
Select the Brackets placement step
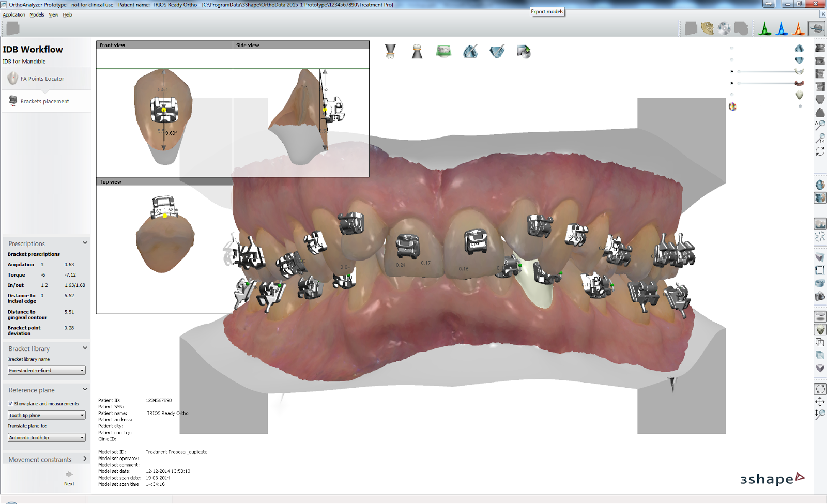46,101
